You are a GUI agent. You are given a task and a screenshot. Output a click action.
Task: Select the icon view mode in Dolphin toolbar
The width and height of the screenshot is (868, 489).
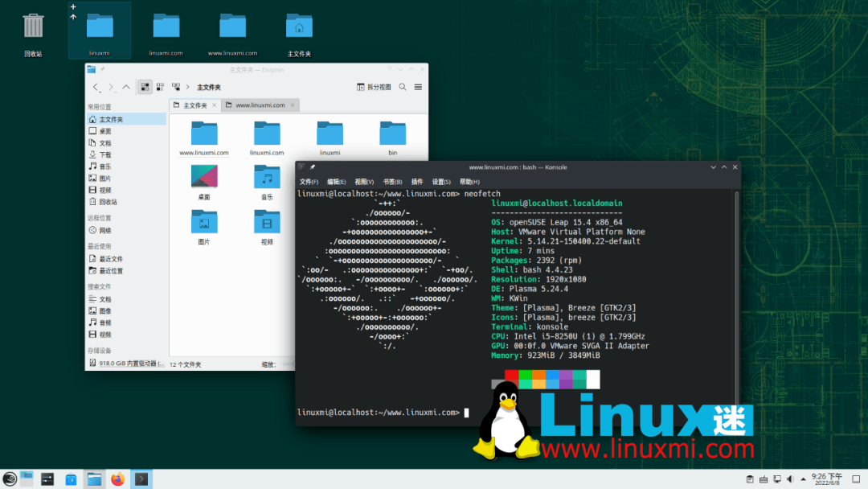145,87
